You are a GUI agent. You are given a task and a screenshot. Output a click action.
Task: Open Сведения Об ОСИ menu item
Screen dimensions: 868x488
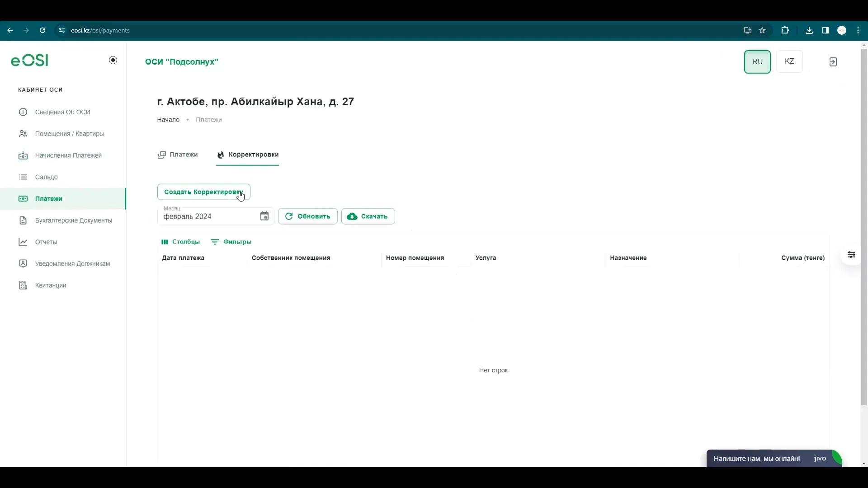tap(63, 112)
